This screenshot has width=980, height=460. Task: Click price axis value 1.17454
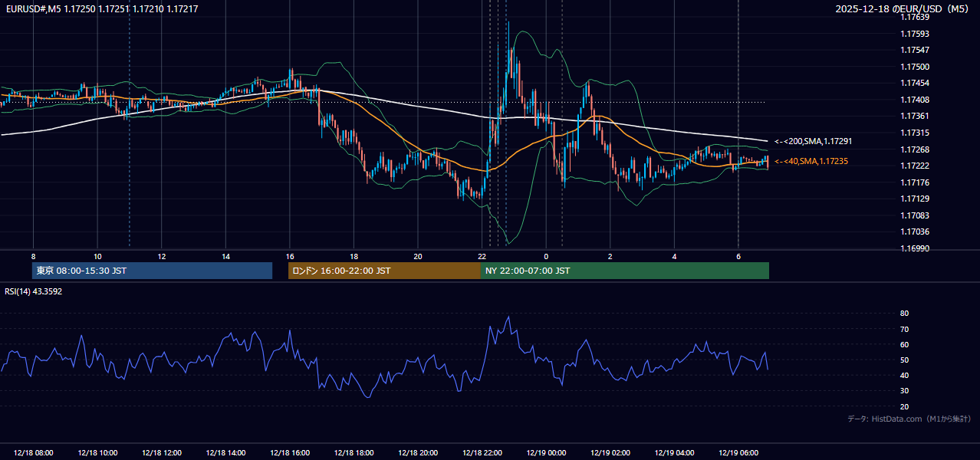click(914, 84)
